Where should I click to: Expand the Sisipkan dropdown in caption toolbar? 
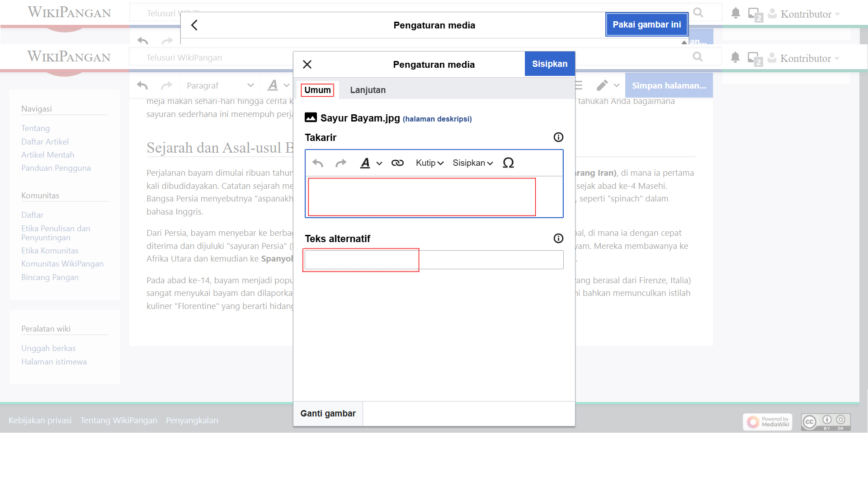[472, 163]
